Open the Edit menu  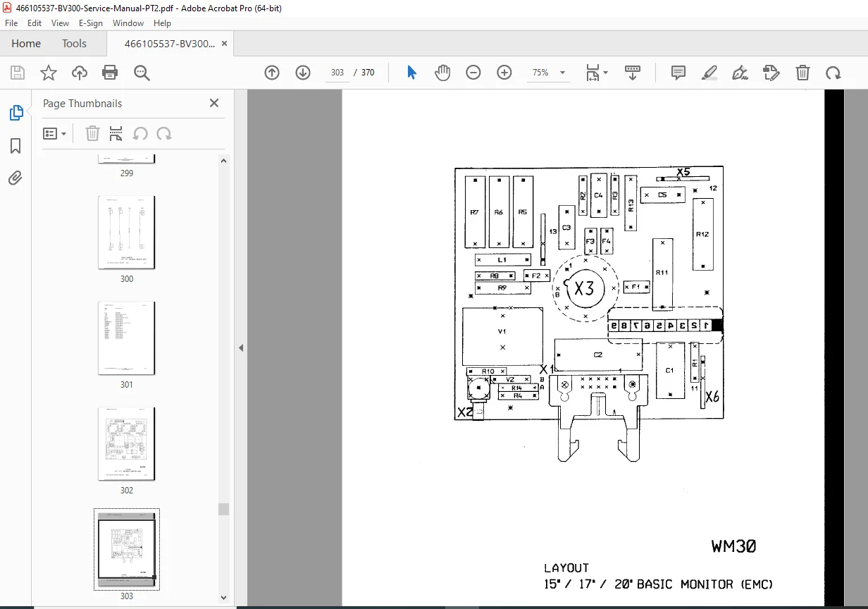35,23
